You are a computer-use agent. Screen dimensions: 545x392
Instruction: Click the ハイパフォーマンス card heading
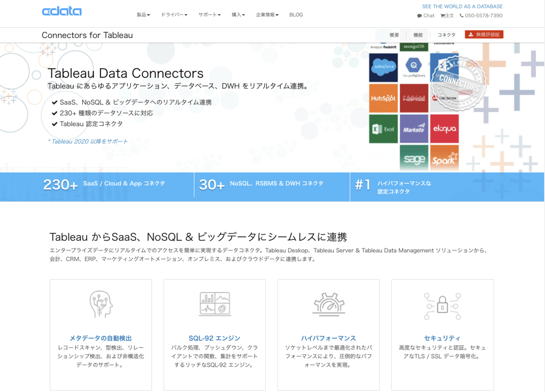click(x=329, y=338)
